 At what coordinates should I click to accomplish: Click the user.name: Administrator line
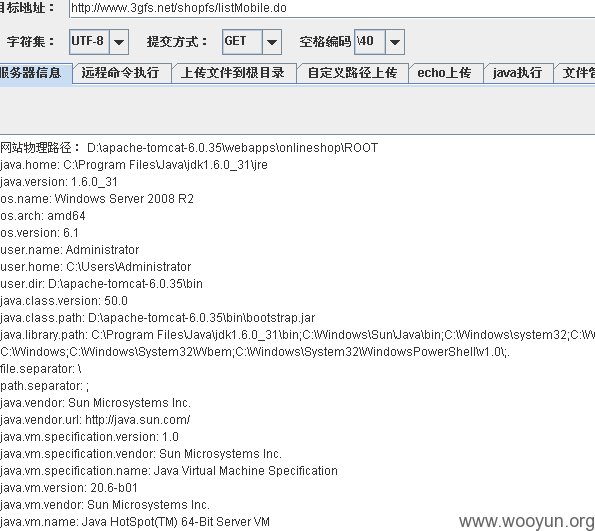click(x=70, y=250)
